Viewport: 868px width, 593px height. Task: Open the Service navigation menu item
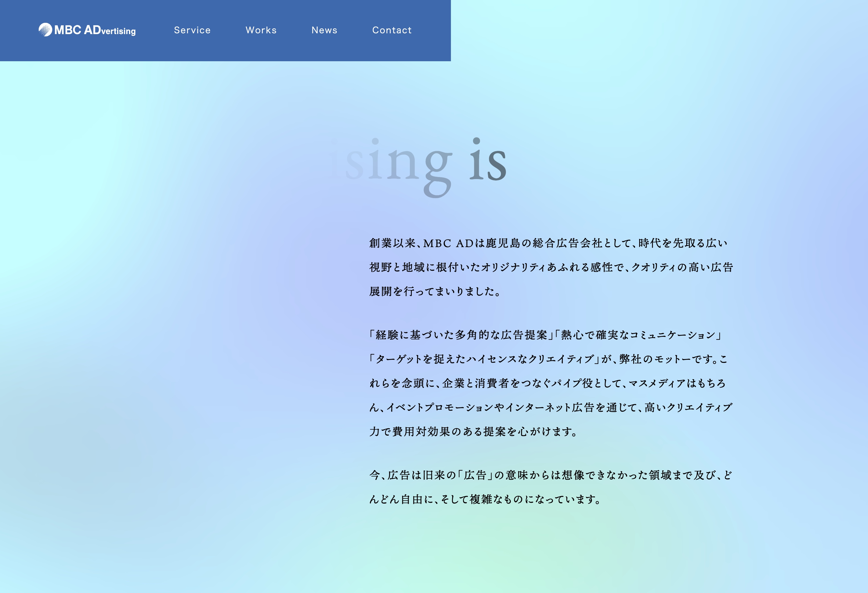click(193, 30)
